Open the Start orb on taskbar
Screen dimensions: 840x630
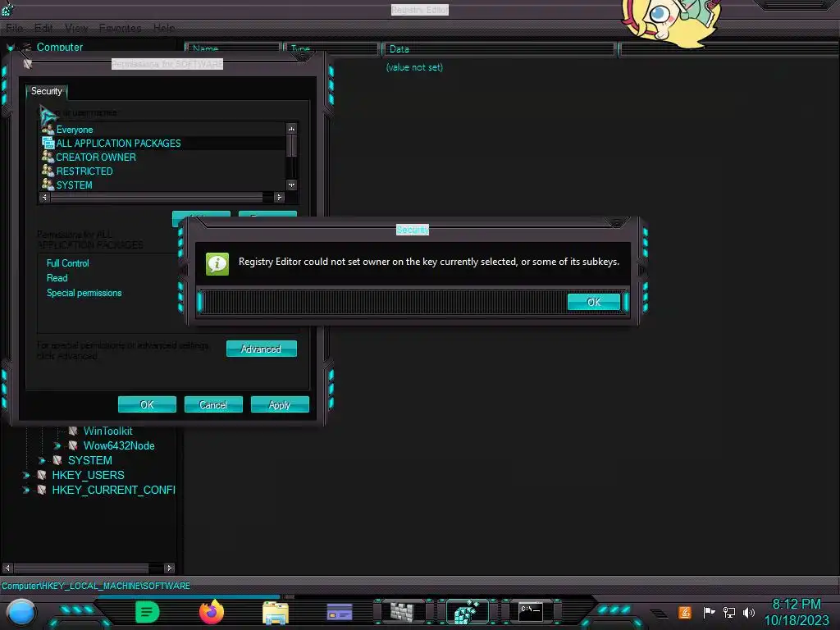(21, 613)
